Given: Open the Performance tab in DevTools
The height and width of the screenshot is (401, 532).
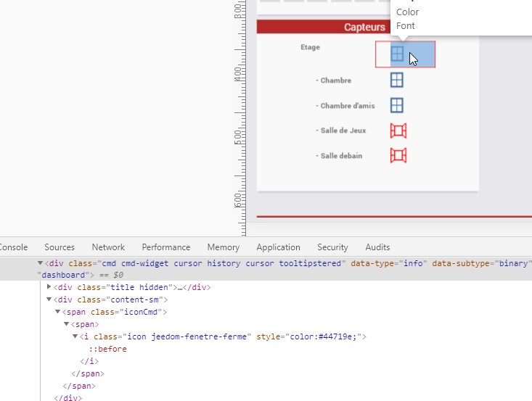Looking at the screenshot, I should [165, 247].
